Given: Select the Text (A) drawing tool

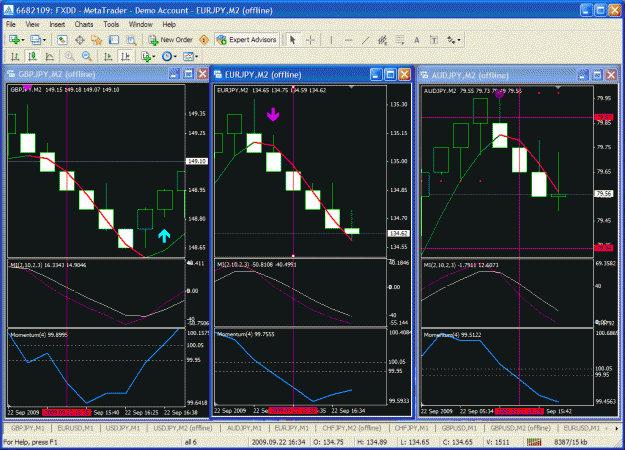Looking at the screenshot, I should click(x=417, y=40).
